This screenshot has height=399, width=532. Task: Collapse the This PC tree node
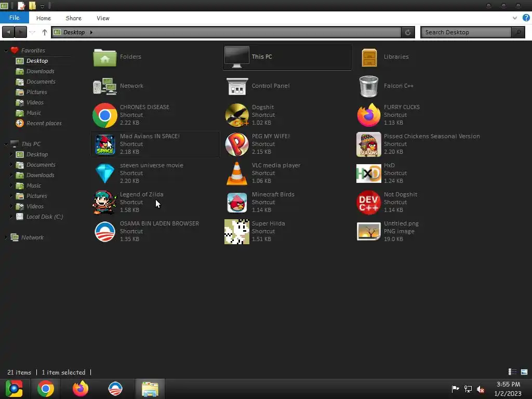(6, 144)
